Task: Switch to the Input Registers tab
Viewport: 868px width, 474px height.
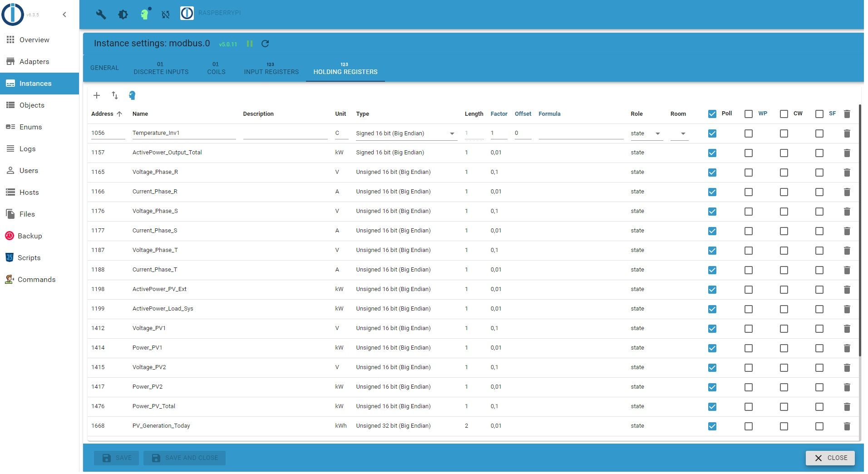Action: click(271, 68)
